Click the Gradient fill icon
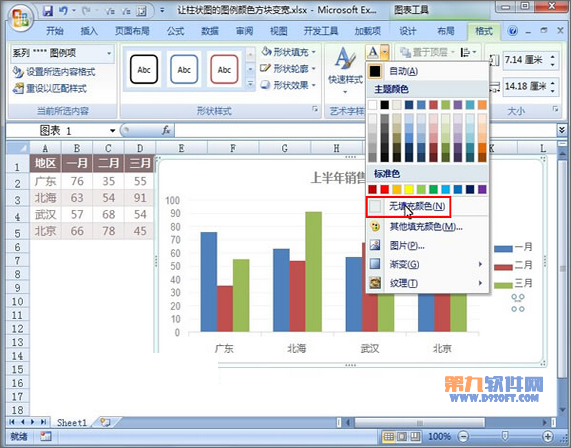Image resolution: width=571 pixels, height=448 pixels. 375,264
